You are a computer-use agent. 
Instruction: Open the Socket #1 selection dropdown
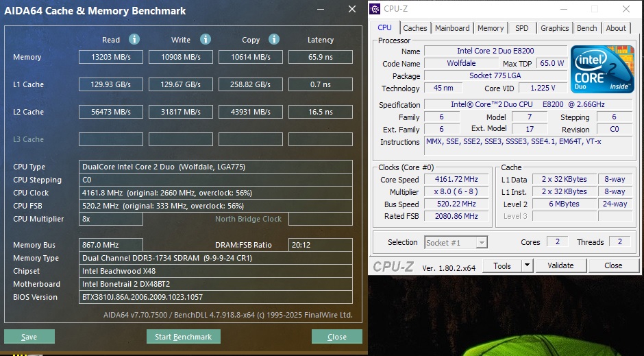click(456, 243)
